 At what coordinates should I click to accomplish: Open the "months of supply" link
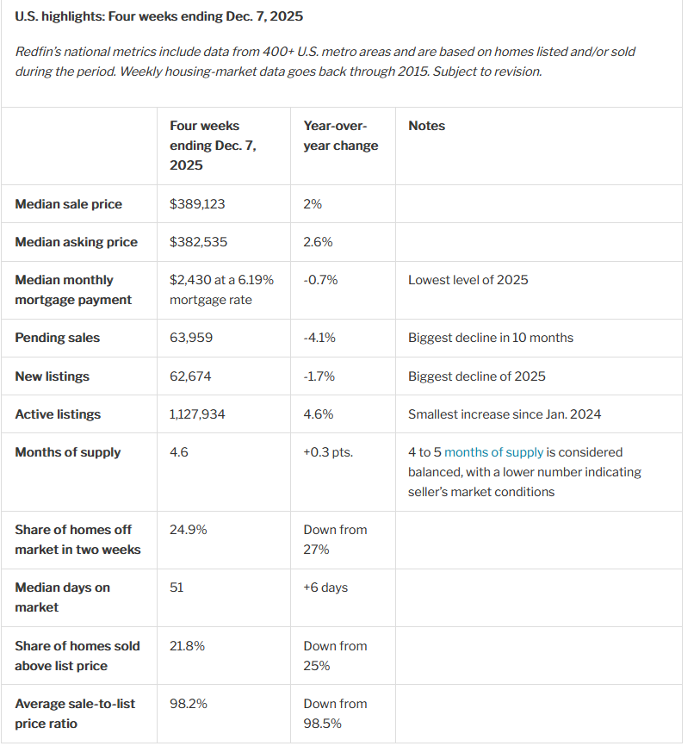(x=493, y=452)
